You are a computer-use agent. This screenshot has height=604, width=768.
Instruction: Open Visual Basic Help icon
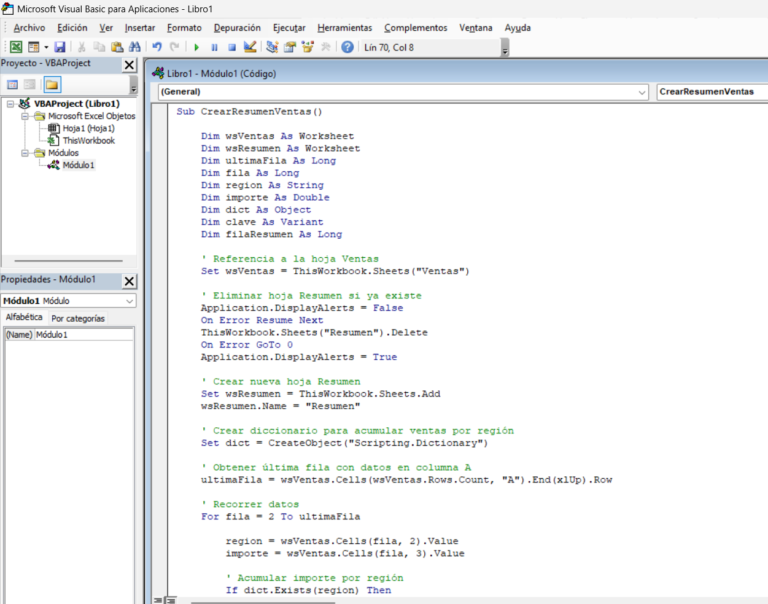pos(347,47)
